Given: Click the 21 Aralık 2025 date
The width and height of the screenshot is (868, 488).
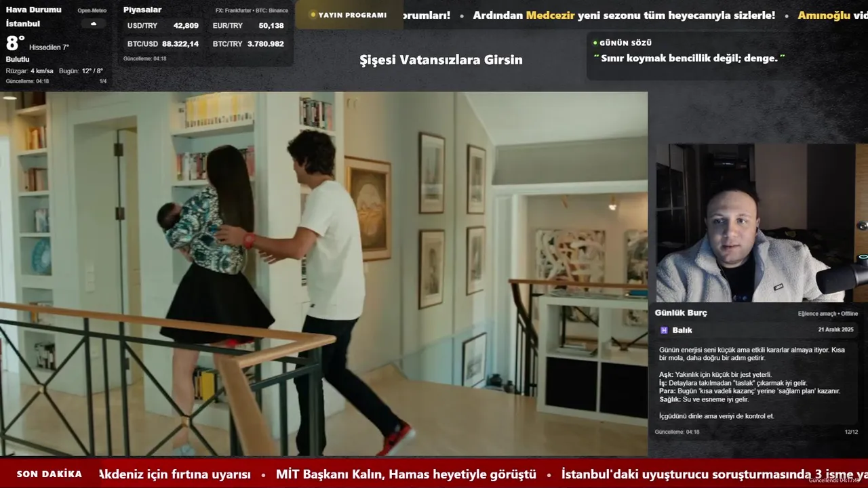Looking at the screenshot, I should tap(836, 329).
